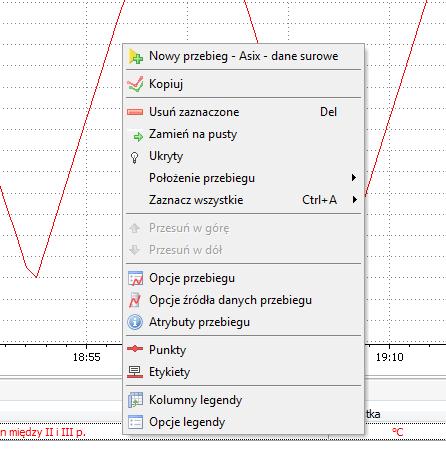Click the Ctrl+A shortcut text
The image size is (446, 463).
[319, 200]
